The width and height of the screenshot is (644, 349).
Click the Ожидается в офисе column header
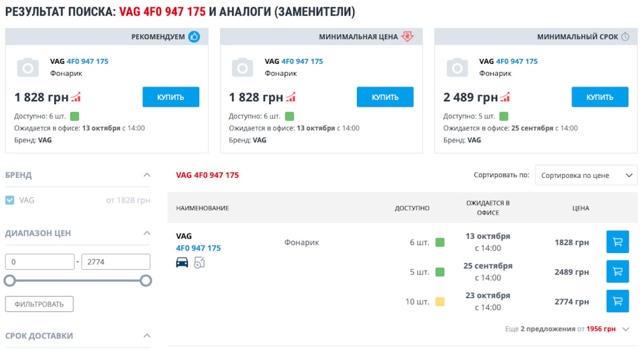coord(488,207)
